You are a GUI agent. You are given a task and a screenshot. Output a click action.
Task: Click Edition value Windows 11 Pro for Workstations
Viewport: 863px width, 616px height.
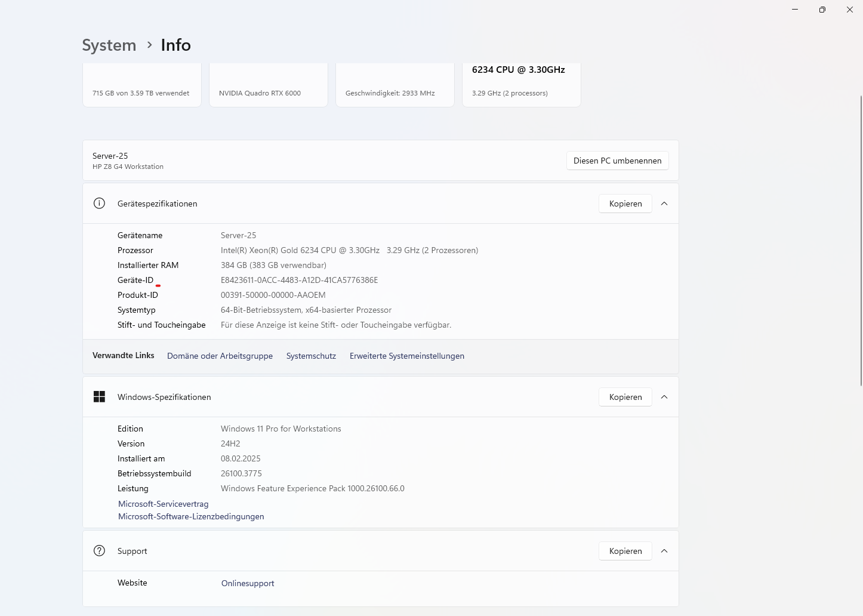point(281,429)
